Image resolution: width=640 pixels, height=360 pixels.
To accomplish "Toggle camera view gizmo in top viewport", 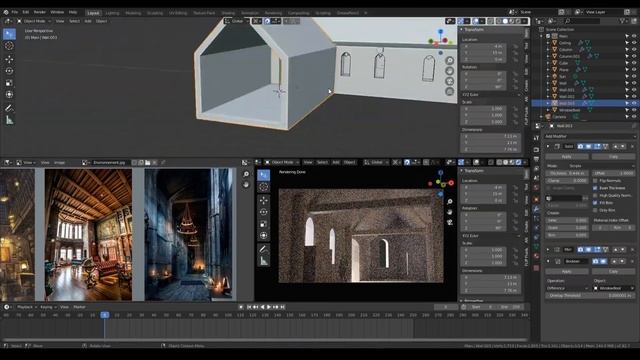I will pyautogui.click(x=449, y=81).
